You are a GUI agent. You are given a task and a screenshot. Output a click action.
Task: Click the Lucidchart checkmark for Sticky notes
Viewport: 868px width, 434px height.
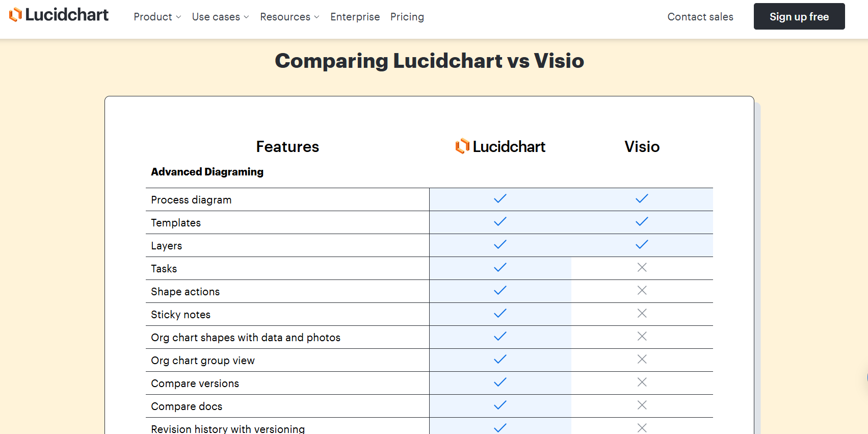point(499,313)
